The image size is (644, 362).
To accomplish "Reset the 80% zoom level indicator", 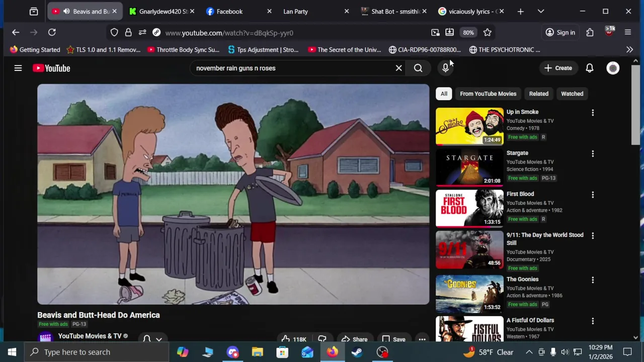I will pos(468,33).
